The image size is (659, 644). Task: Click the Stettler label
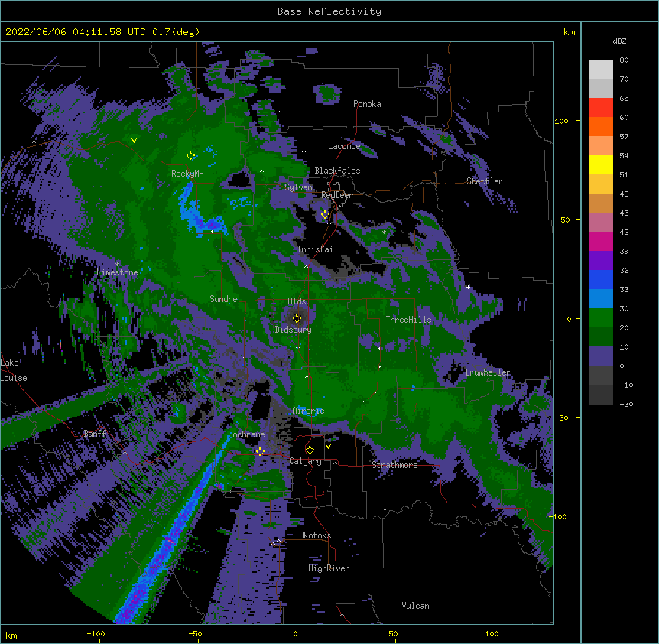(485, 181)
